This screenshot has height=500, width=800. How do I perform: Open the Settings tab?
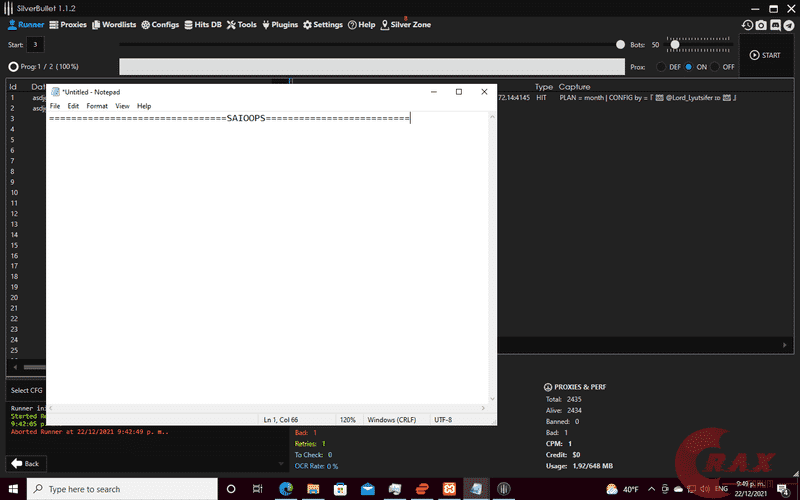tap(322, 24)
